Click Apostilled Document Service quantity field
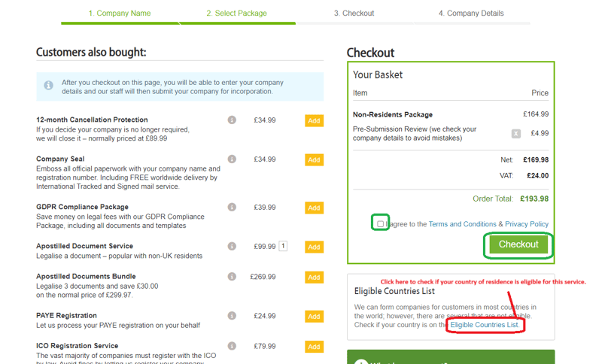 click(x=283, y=246)
